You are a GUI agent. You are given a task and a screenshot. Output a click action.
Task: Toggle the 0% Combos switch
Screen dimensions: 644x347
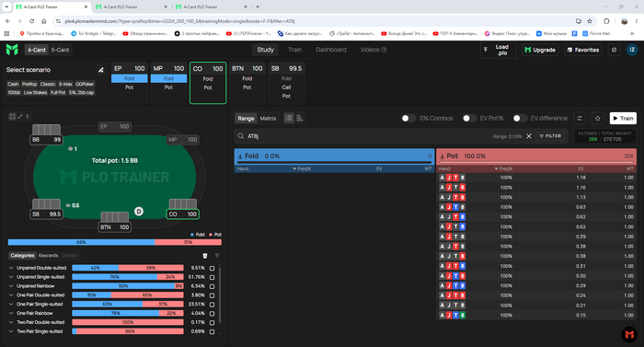(408, 119)
